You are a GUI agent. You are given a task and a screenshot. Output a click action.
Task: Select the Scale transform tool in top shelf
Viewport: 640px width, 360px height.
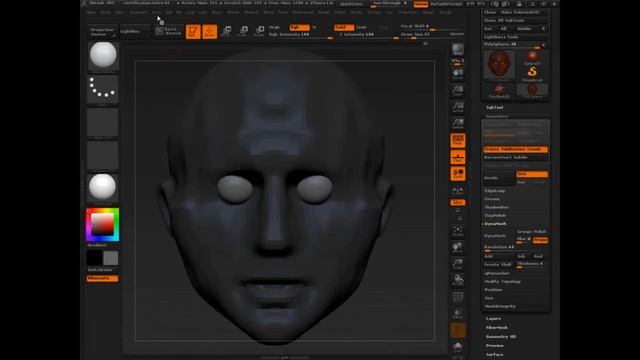tap(243, 31)
